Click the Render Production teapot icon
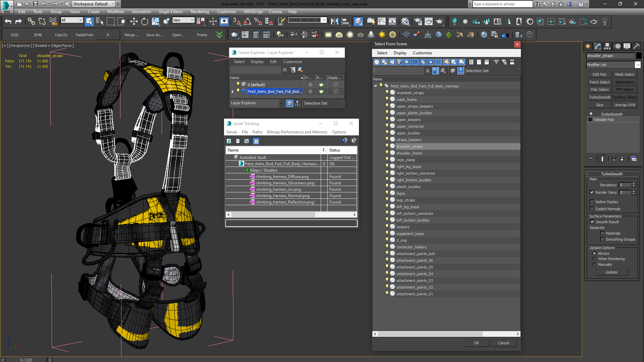 (x=439, y=21)
